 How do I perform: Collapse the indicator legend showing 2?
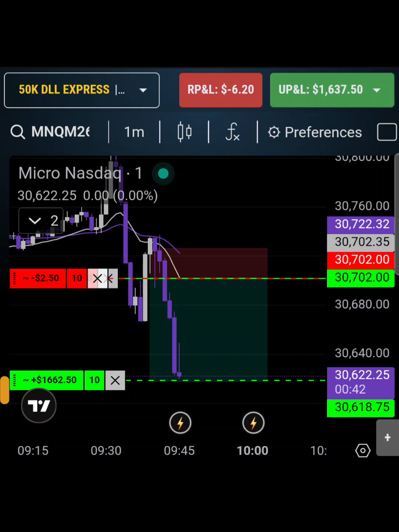[41, 221]
